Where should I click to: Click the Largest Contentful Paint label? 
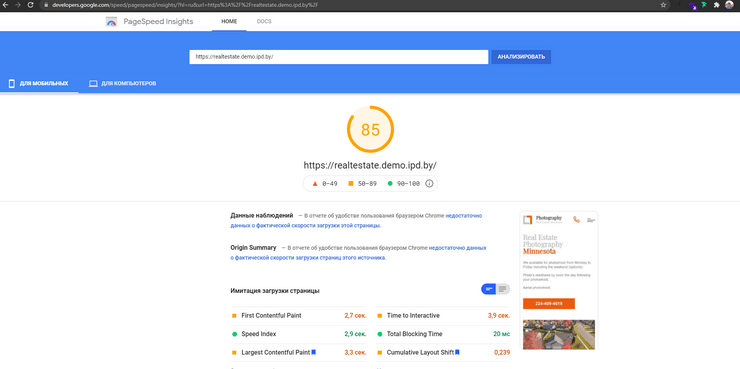(276, 352)
